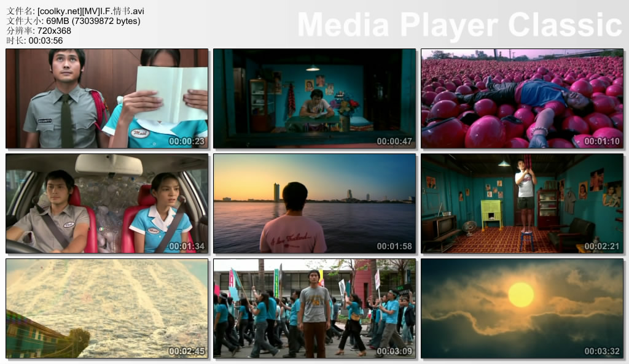Click the file size text '69MB (73039872 bytes)'
The image size is (629, 364).
[93, 21]
